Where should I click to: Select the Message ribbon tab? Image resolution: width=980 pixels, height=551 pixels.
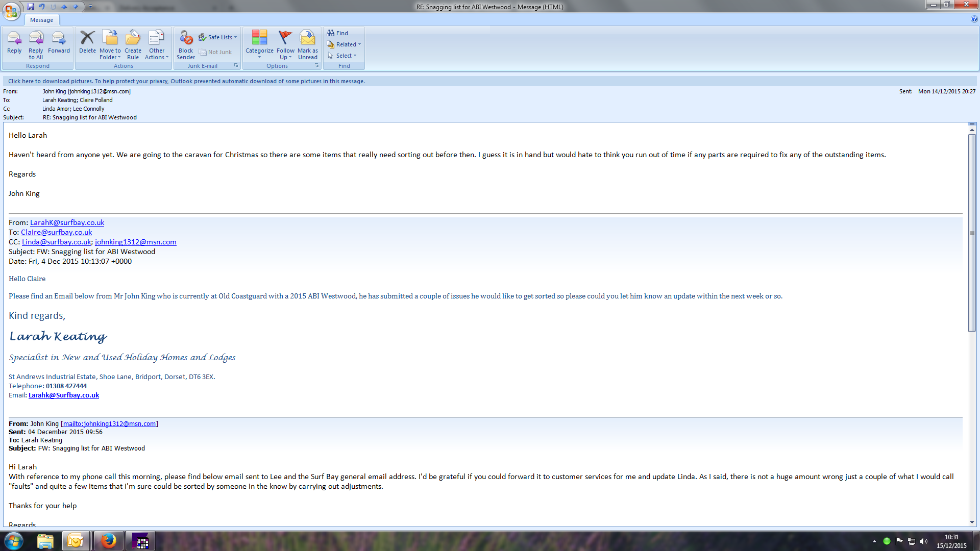point(41,20)
